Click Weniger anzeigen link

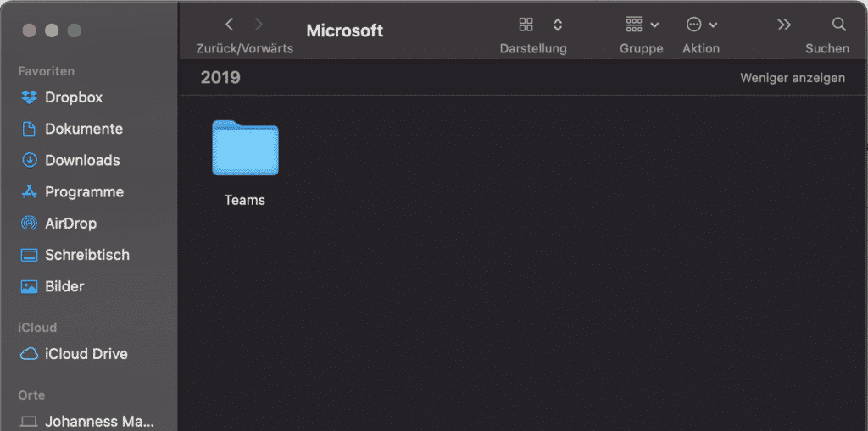[793, 78]
